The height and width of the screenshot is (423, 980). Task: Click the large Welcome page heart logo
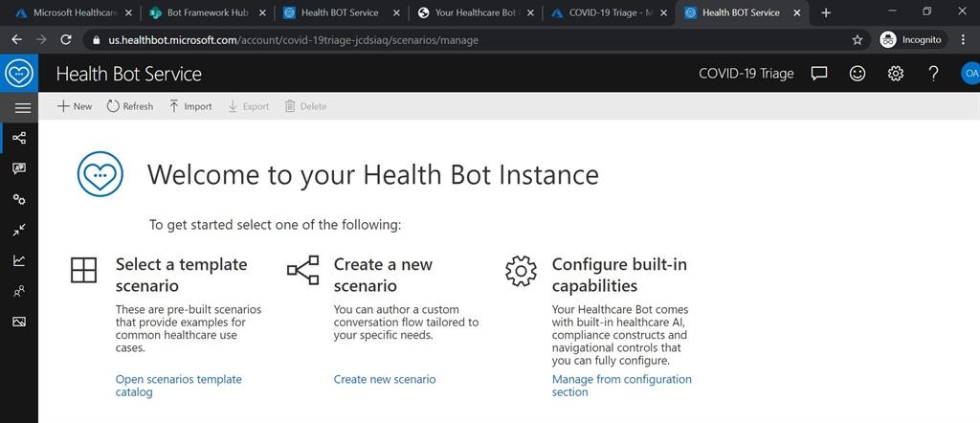tap(100, 174)
